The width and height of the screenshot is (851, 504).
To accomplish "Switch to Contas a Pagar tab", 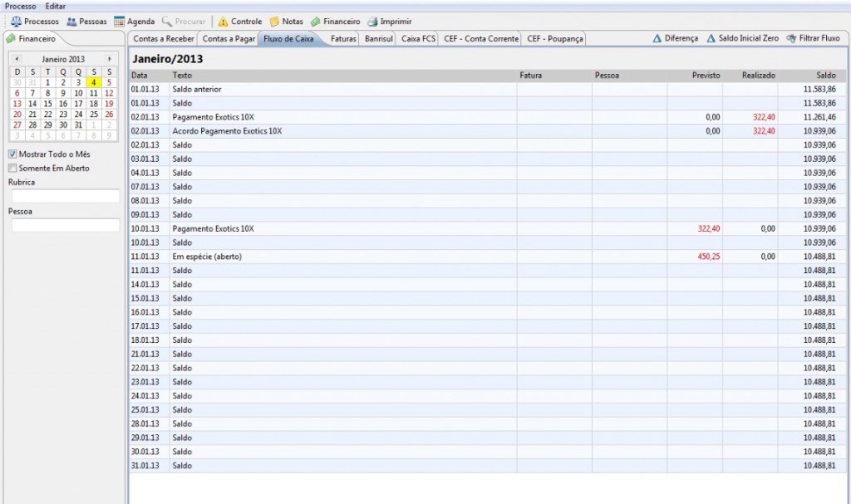I will click(229, 38).
